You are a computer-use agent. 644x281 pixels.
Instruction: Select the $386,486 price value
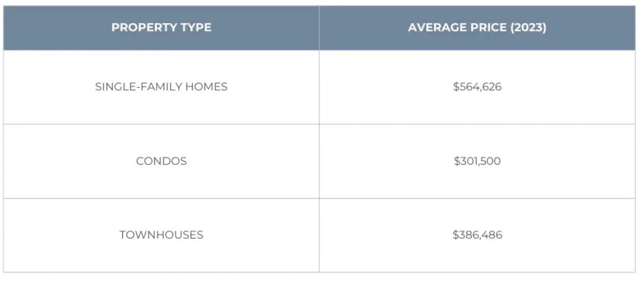click(477, 235)
